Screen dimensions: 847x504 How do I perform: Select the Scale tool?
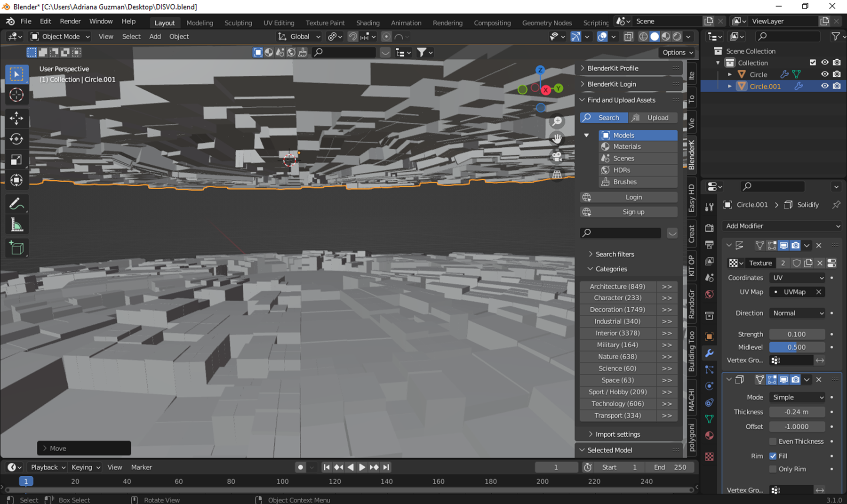[x=16, y=160]
